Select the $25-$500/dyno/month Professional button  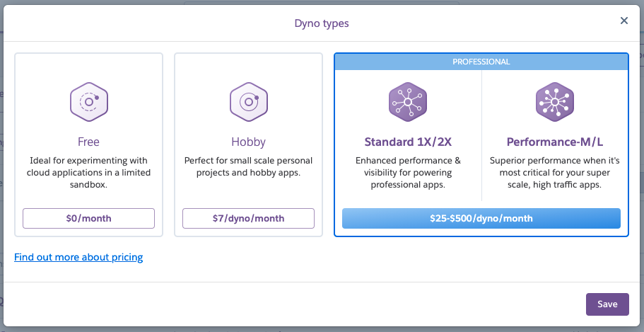(x=481, y=219)
